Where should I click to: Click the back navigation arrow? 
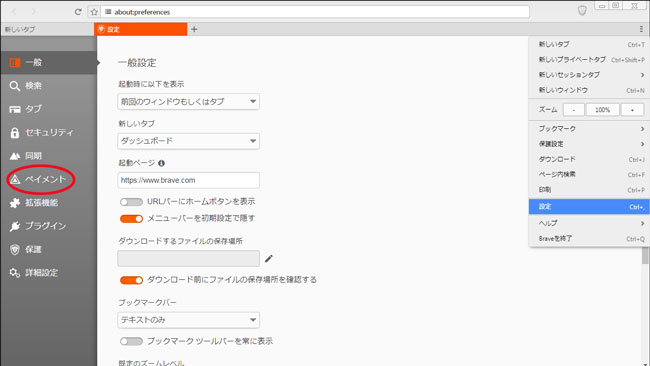(x=14, y=12)
